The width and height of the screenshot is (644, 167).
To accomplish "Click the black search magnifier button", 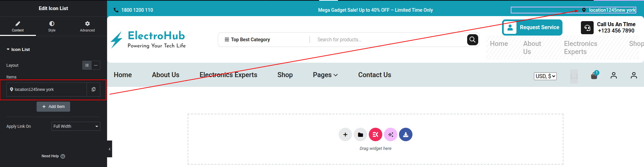I will [473, 40].
